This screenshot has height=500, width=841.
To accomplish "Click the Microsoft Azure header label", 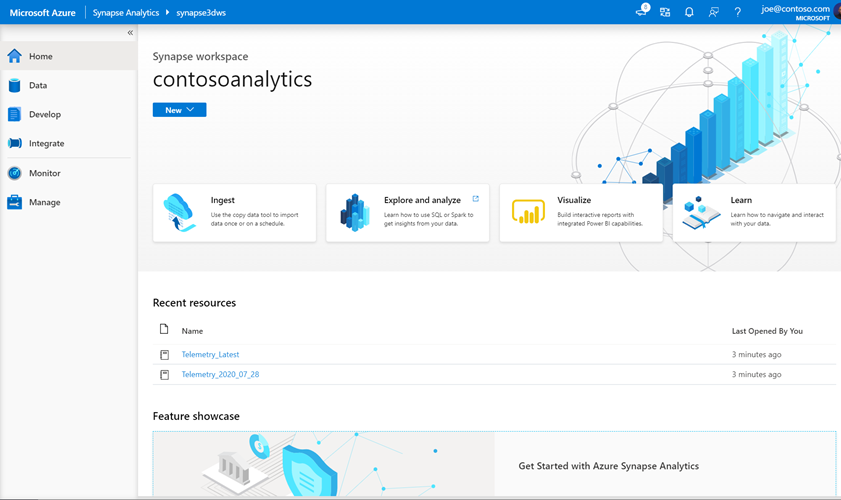I will coord(42,12).
